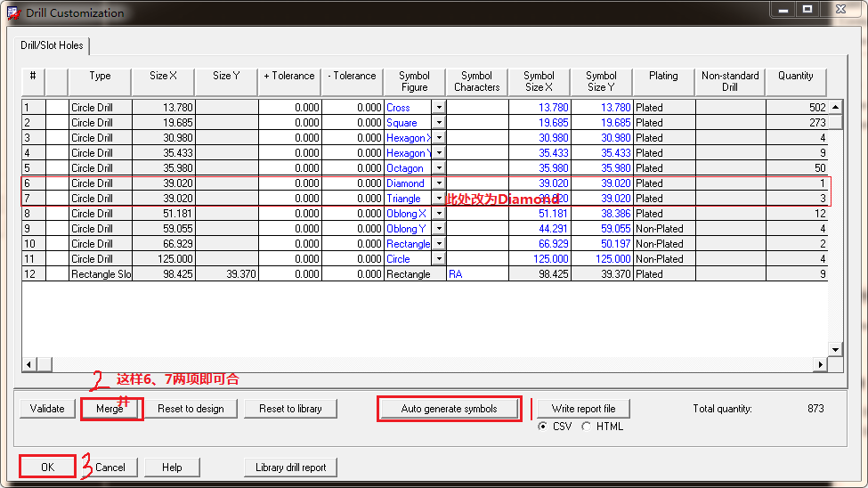Generate the Write report file
The height and width of the screenshot is (488, 868).
click(x=583, y=409)
